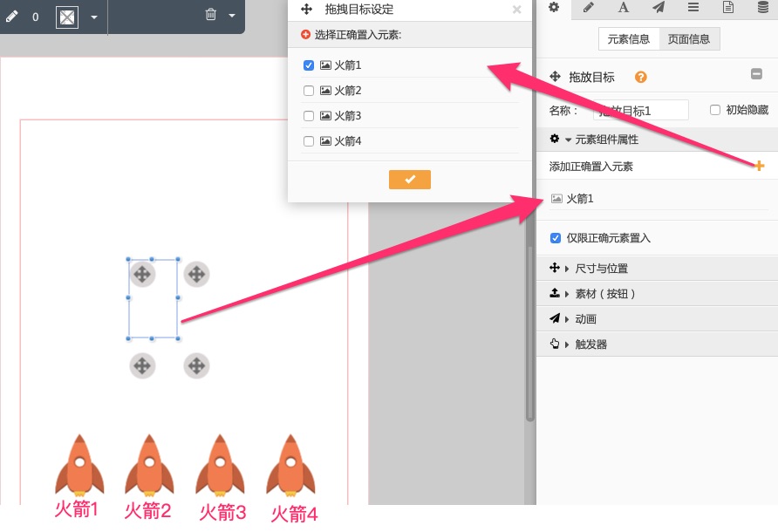Image resolution: width=778 pixels, height=532 pixels.
Task: Enable the 初始隐藏 checkbox
Action: coord(715,110)
